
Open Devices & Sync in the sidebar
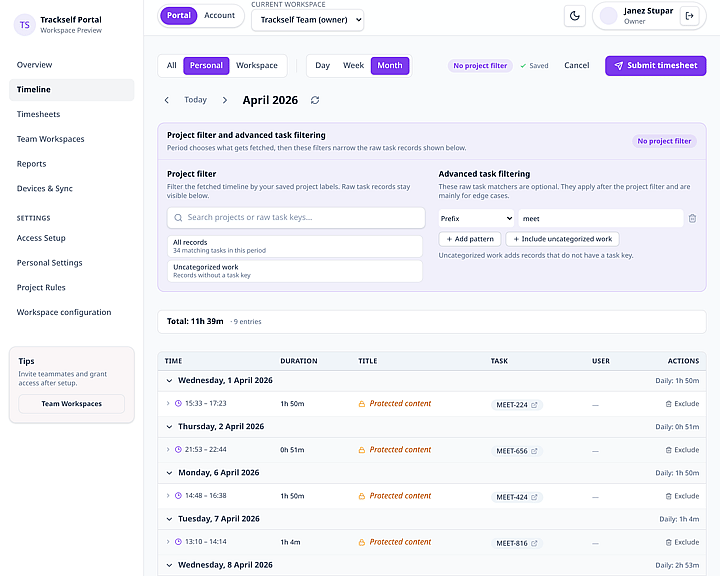[x=72, y=189]
